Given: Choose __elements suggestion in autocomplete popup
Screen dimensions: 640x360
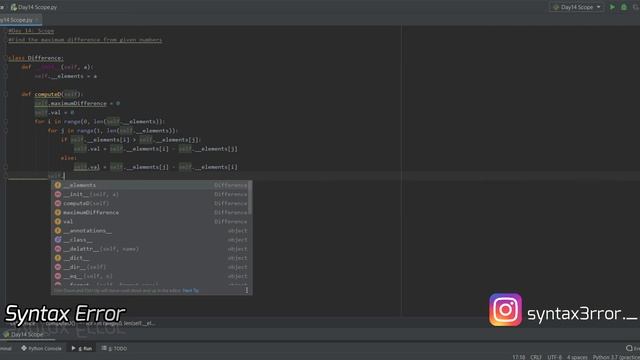Looking at the screenshot, I should pos(151,185).
